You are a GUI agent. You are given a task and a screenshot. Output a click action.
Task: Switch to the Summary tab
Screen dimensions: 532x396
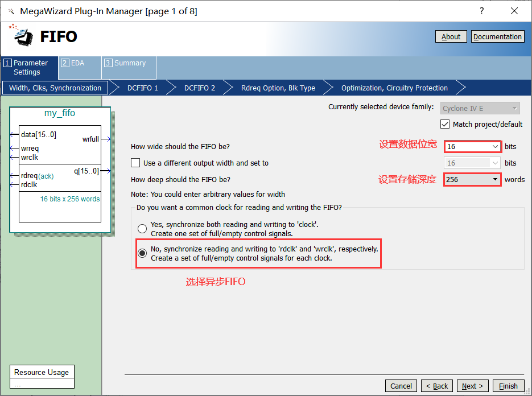pos(129,68)
